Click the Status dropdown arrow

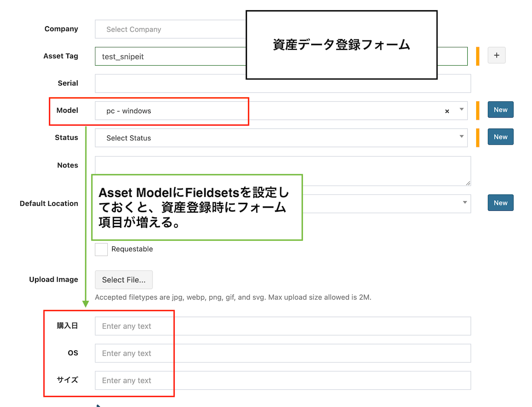pyautogui.click(x=461, y=136)
